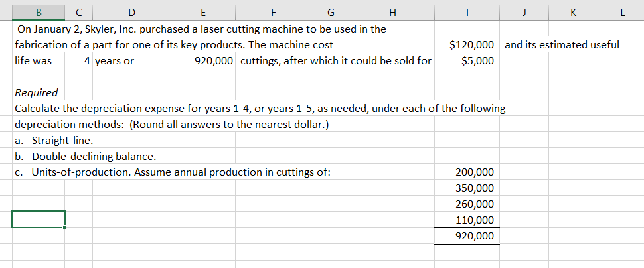Select column B header
Image resolution: width=644 pixels, height=268 pixels.
[x=39, y=13]
